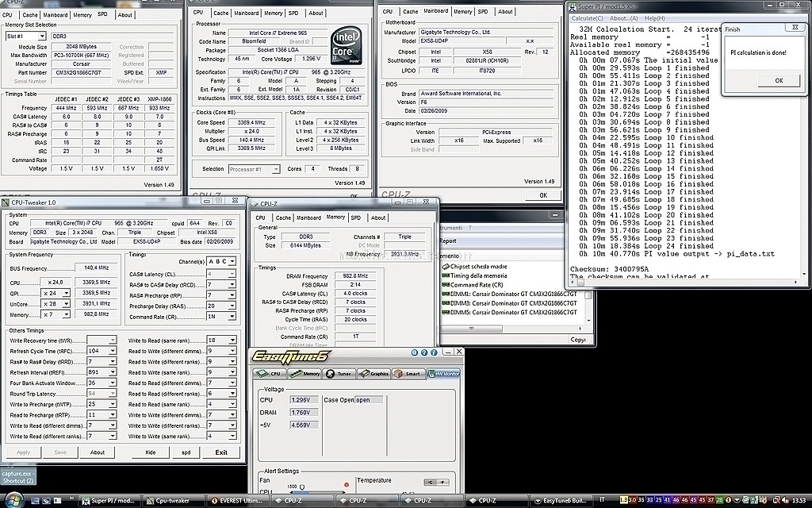
Task: Click the CPU-Tweaker 1.0 title bar icon
Action: [x=6, y=202]
